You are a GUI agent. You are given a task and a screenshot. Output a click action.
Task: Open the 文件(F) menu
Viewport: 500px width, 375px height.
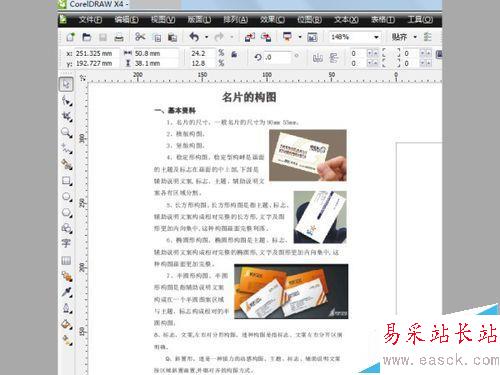click(90, 20)
